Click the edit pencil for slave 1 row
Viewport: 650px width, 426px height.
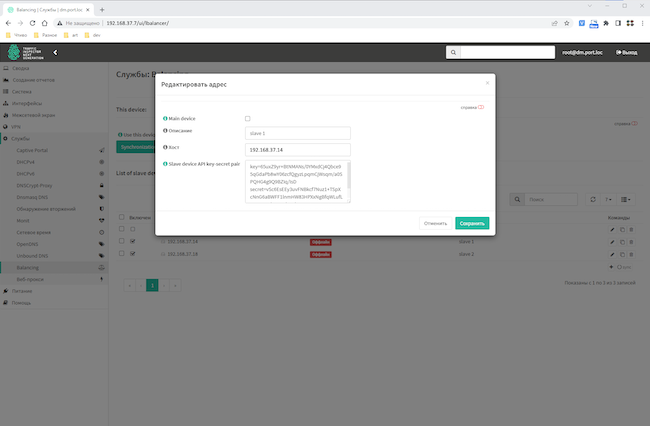pyautogui.click(x=612, y=242)
